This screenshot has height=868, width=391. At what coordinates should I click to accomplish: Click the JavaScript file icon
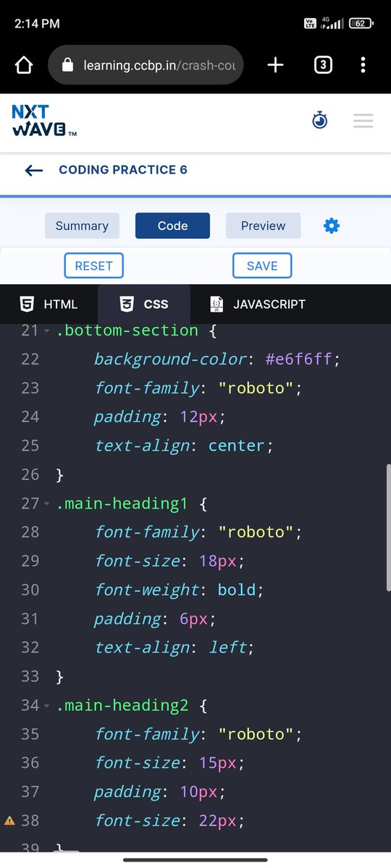pos(216,305)
